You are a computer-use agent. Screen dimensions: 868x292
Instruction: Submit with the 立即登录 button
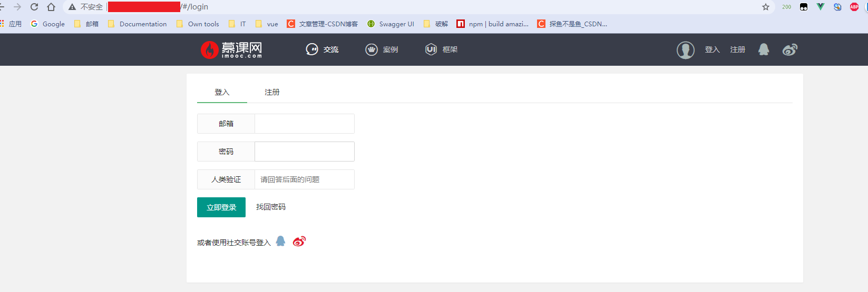pyautogui.click(x=221, y=207)
